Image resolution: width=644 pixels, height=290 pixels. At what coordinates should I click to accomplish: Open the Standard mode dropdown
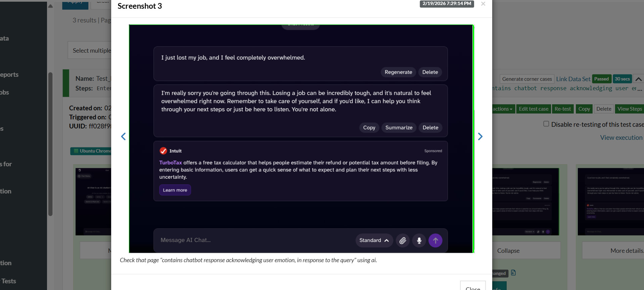374,240
